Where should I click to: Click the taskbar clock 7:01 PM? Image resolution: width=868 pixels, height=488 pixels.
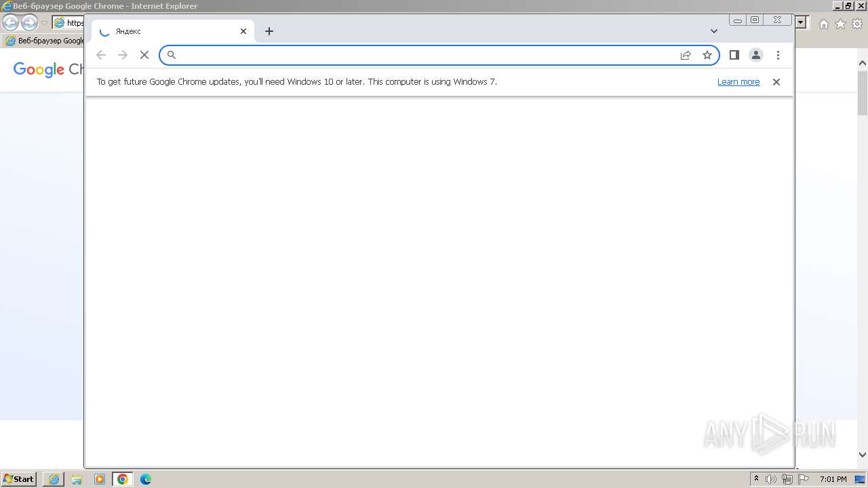833,479
